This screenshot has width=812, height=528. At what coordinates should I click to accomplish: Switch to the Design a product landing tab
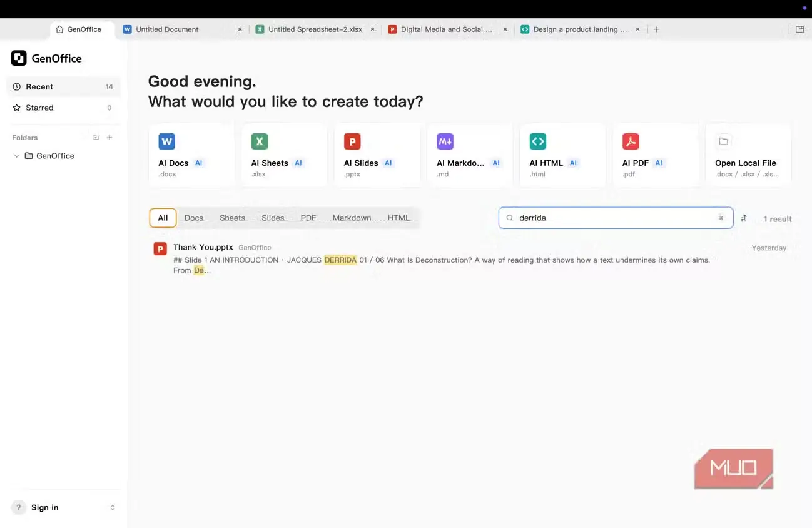(x=581, y=29)
